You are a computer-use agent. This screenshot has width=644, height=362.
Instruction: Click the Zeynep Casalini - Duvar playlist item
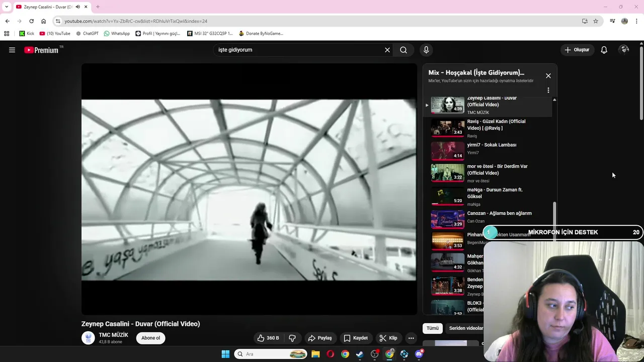487,106
